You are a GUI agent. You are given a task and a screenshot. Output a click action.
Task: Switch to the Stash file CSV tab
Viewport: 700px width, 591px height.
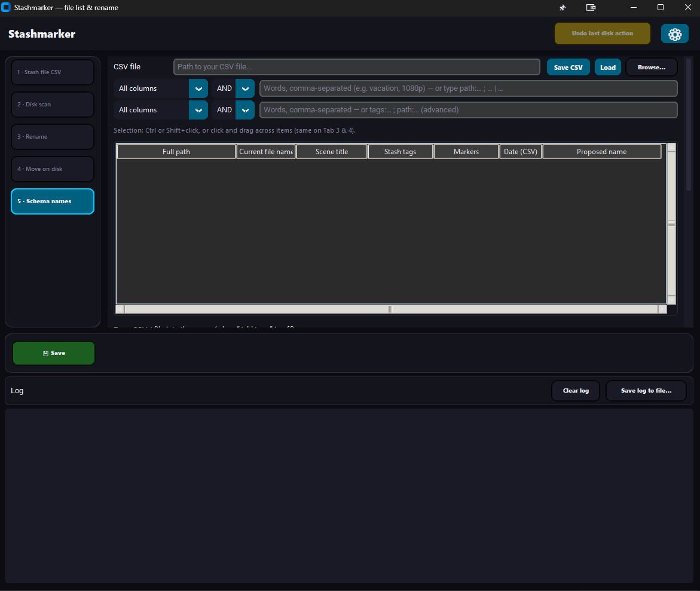pyautogui.click(x=53, y=72)
